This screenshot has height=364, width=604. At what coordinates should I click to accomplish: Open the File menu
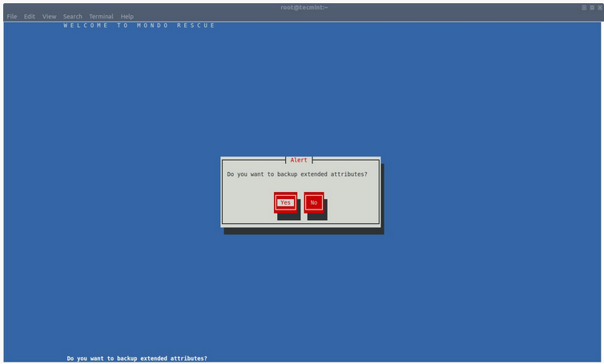point(11,16)
